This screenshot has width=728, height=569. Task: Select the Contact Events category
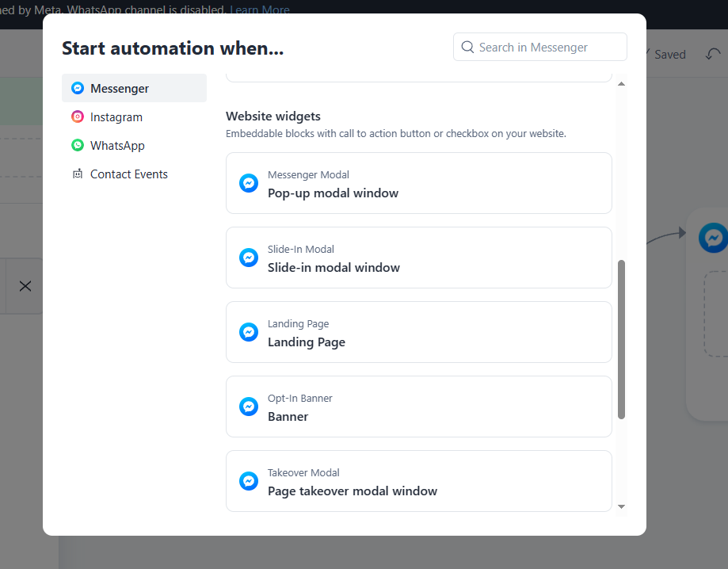[129, 174]
